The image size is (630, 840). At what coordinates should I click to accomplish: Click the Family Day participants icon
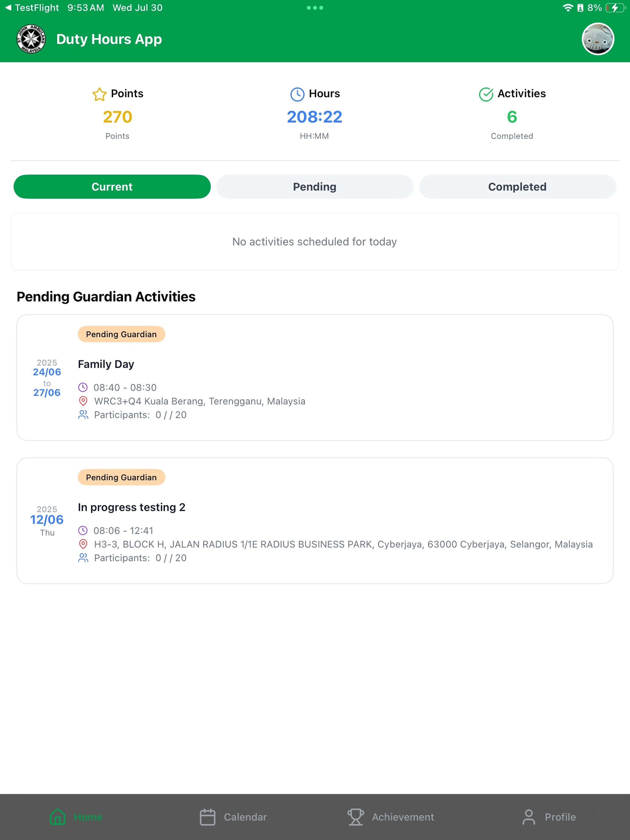pos(83,415)
